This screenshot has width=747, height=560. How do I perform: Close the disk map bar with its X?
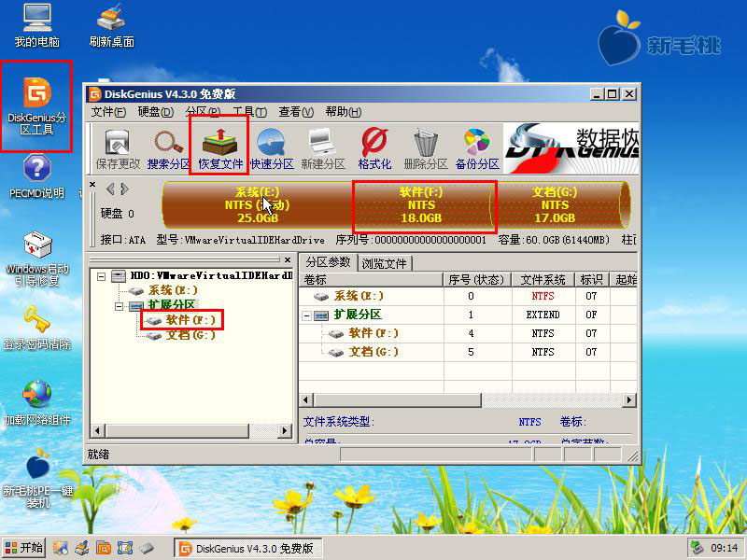click(x=92, y=184)
